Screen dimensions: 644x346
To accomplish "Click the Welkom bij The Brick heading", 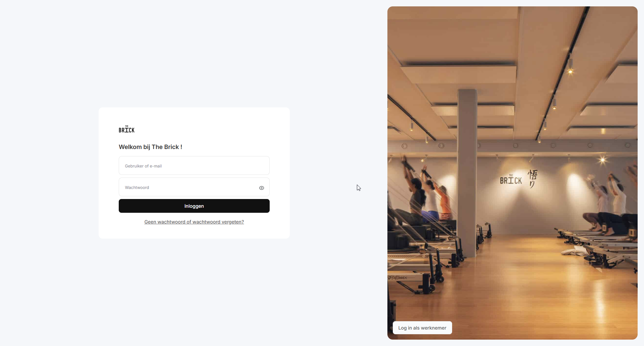I will [151, 147].
